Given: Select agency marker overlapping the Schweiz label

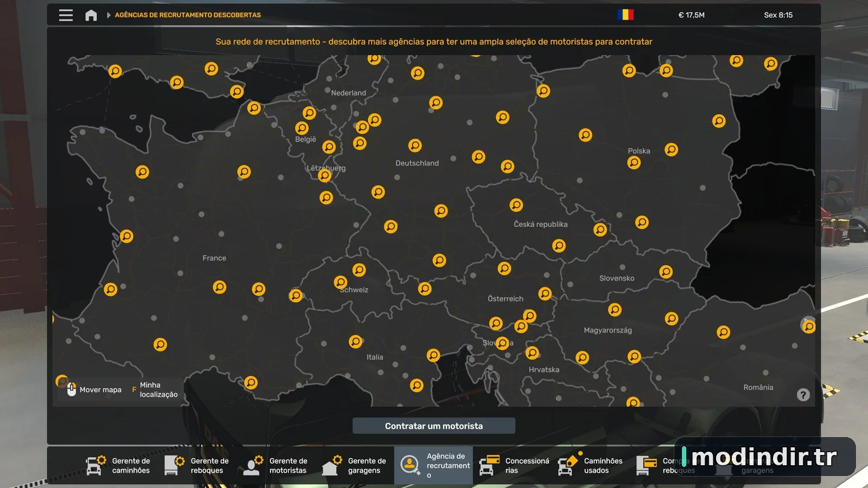Looking at the screenshot, I should pos(341,282).
